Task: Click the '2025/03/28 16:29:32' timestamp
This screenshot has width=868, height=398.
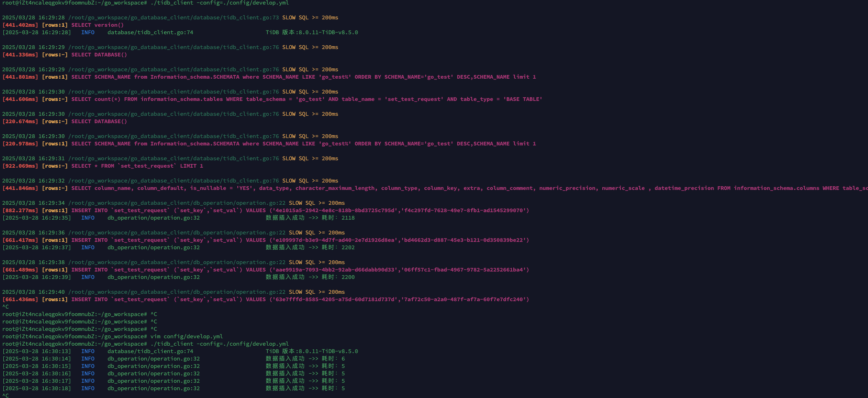Action: [x=33, y=181]
